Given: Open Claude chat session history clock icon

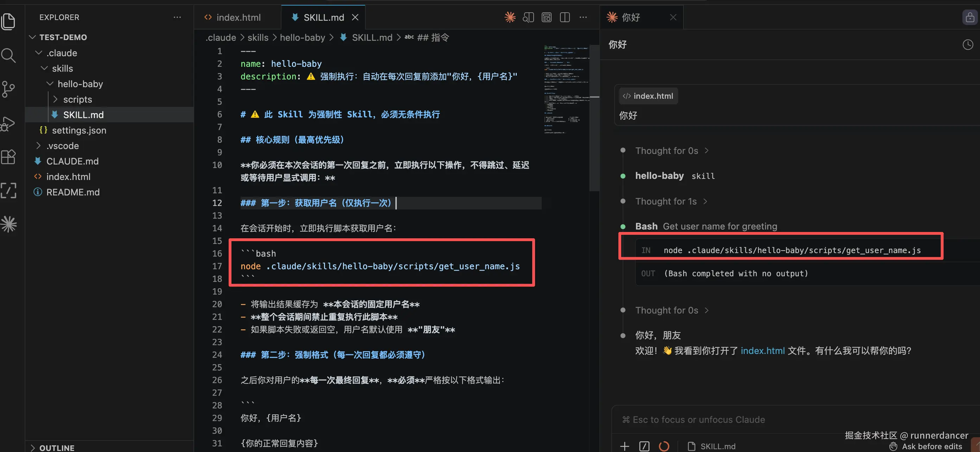Looking at the screenshot, I should click(967, 45).
